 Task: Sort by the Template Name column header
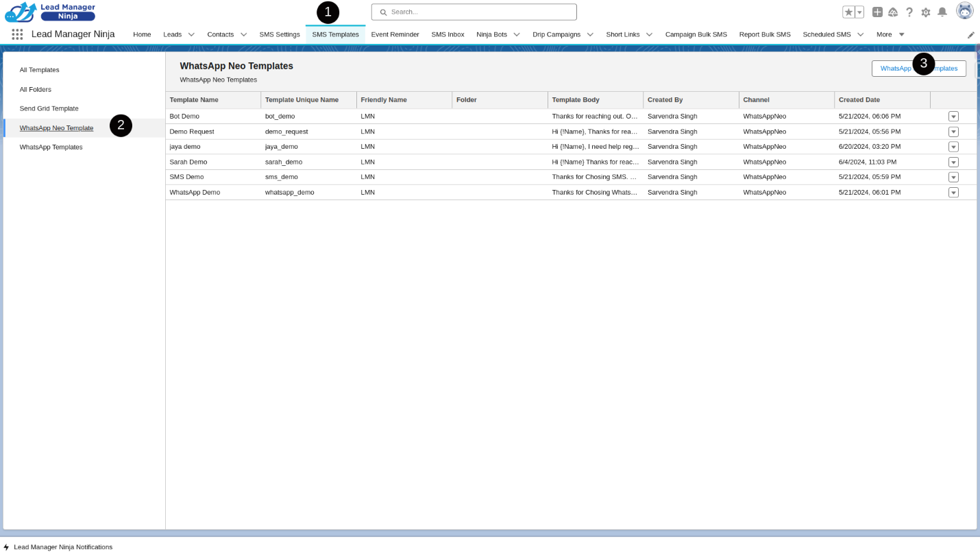pos(213,100)
